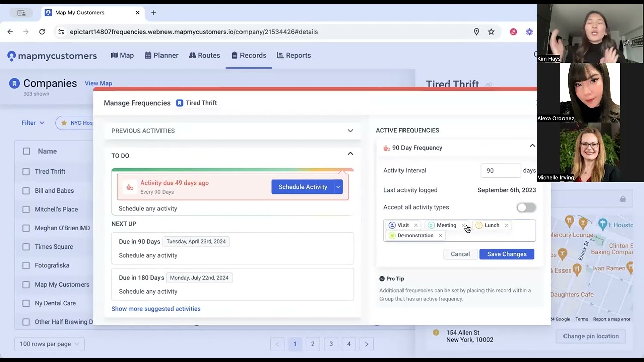Screen dimensions: 644x362
Task: Go to page 2
Action: tap(313, 344)
